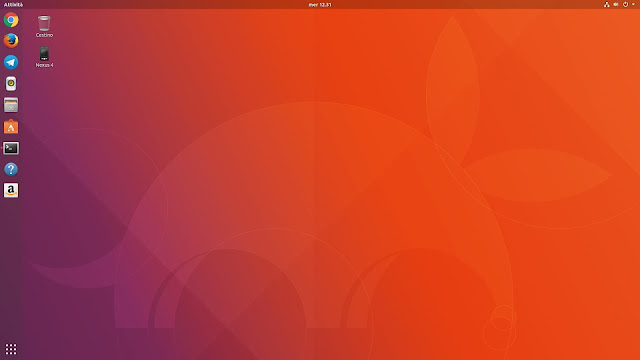
Task: Open the Files manager in the dock
Action: (x=11, y=105)
